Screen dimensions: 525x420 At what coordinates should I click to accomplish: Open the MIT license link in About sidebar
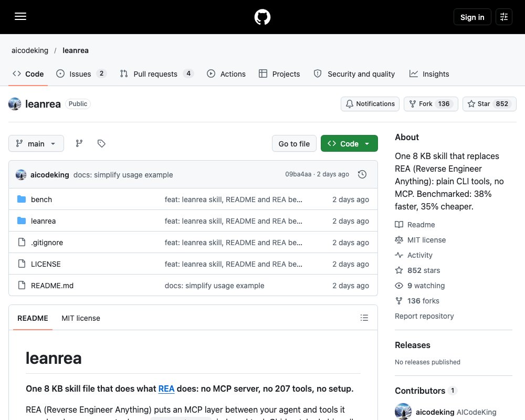click(421, 240)
